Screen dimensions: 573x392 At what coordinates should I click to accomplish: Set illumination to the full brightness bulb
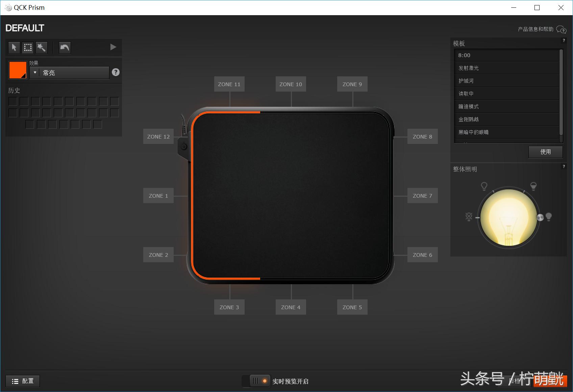pos(549,217)
